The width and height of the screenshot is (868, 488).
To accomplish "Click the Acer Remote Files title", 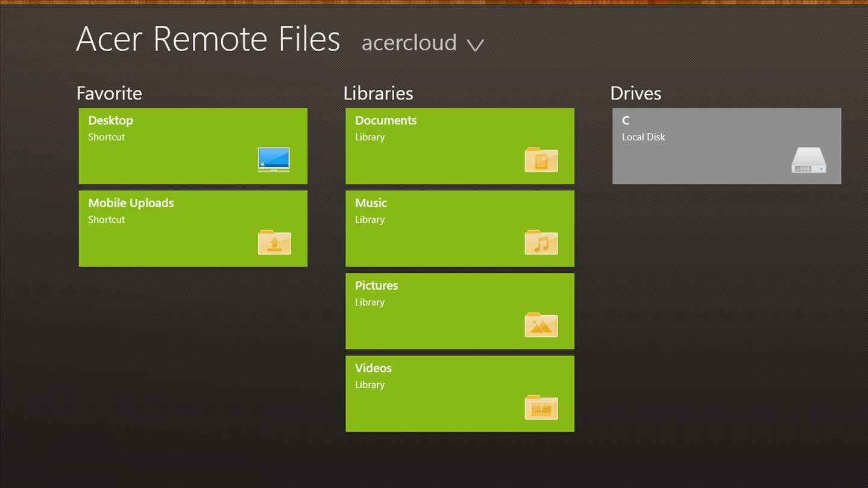I will tap(208, 39).
